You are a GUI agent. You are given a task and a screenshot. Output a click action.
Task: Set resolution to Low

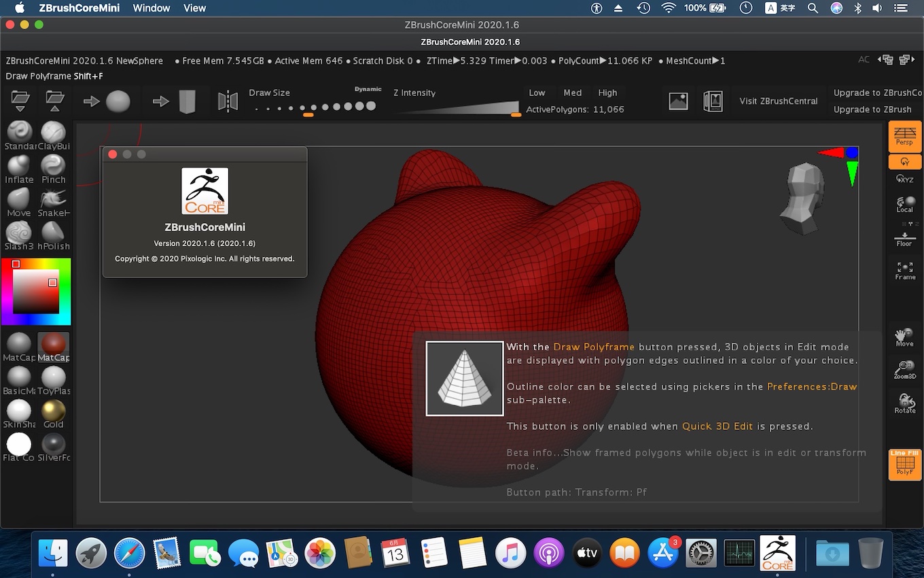(537, 92)
